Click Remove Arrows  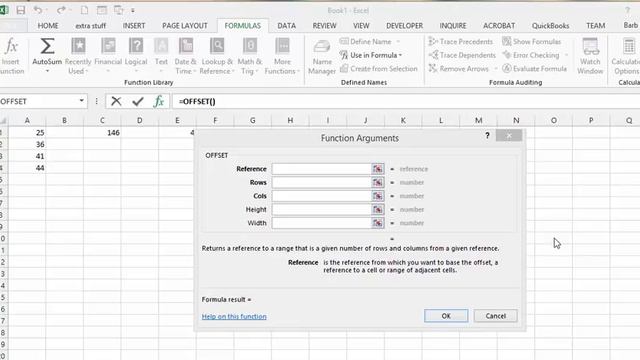[458, 69]
